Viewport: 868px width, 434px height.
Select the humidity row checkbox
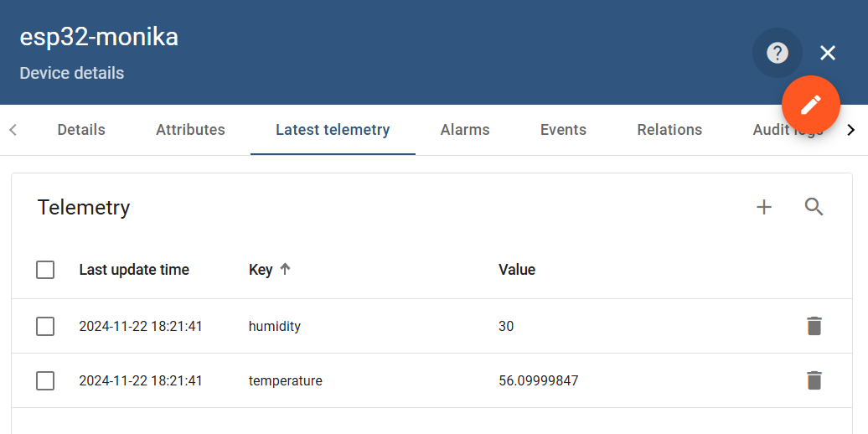(45, 327)
